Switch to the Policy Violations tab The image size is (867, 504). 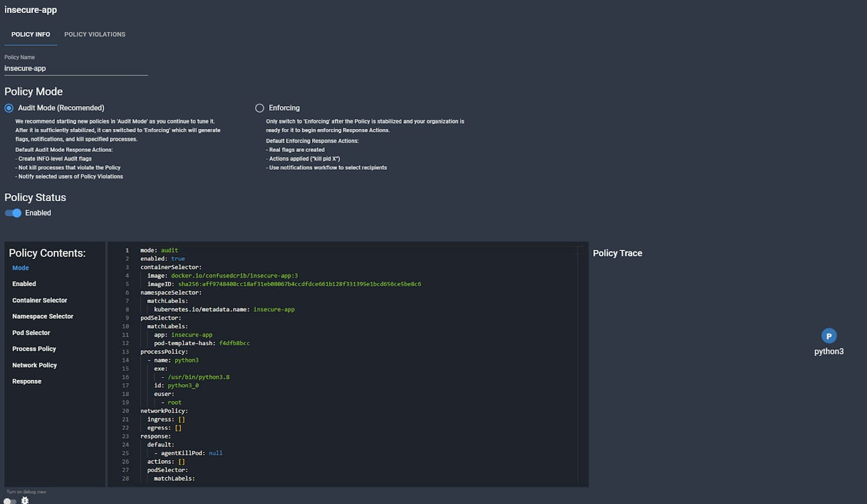click(95, 34)
